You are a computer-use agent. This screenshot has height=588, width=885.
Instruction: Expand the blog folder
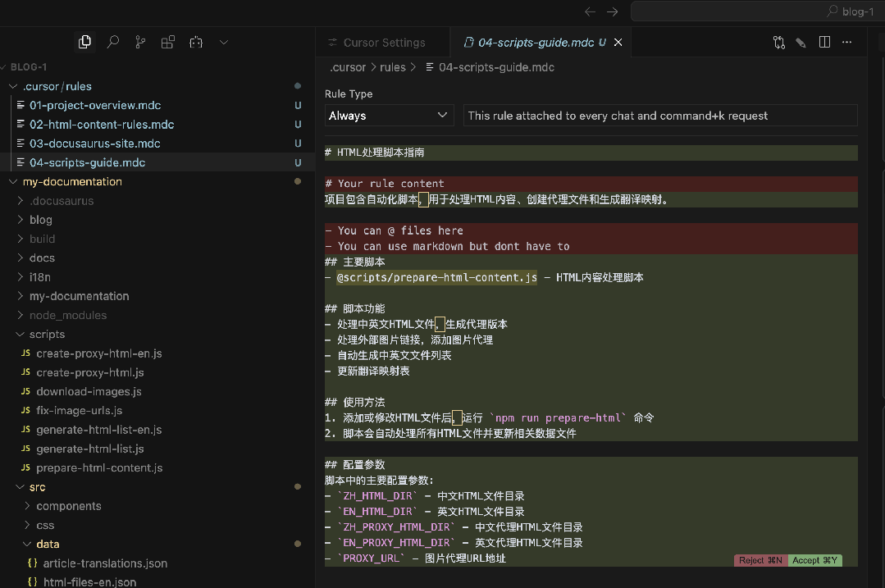(x=40, y=220)
